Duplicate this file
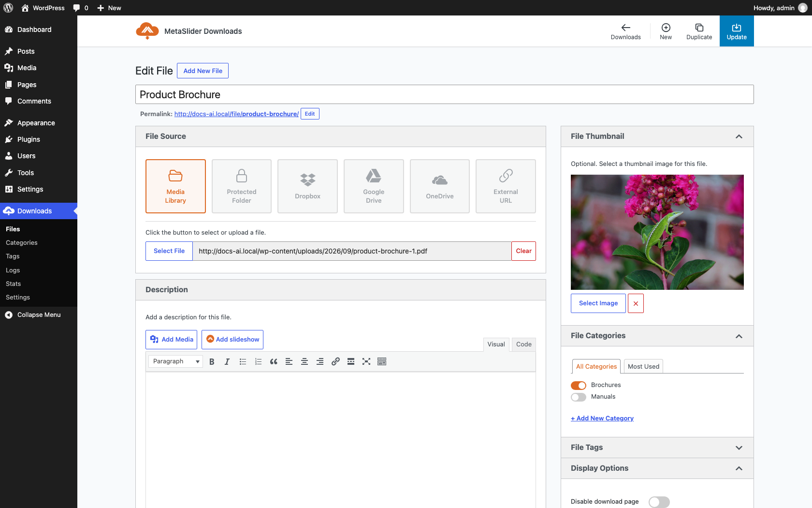This screenshot has width=812, height=508. (699, 31)
